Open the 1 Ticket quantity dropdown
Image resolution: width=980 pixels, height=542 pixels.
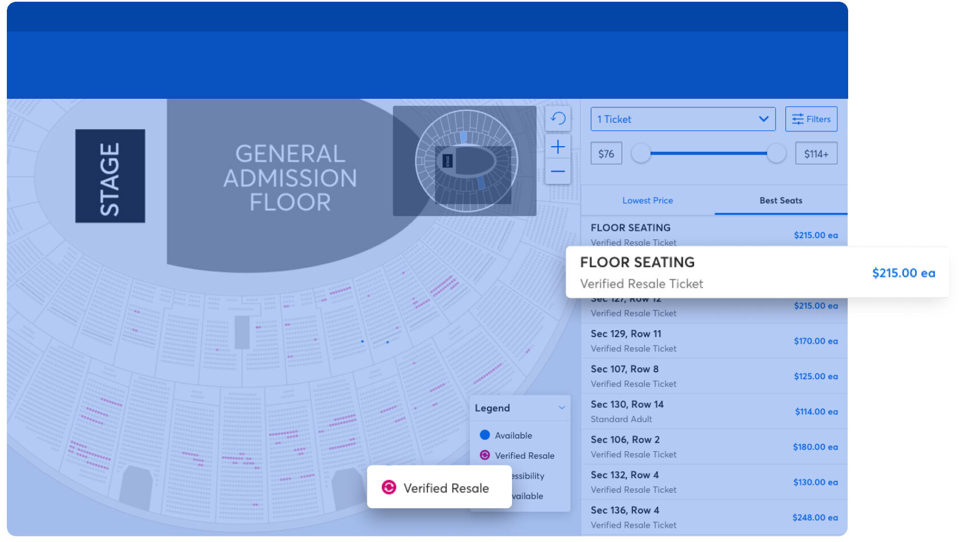coord(683,119)
